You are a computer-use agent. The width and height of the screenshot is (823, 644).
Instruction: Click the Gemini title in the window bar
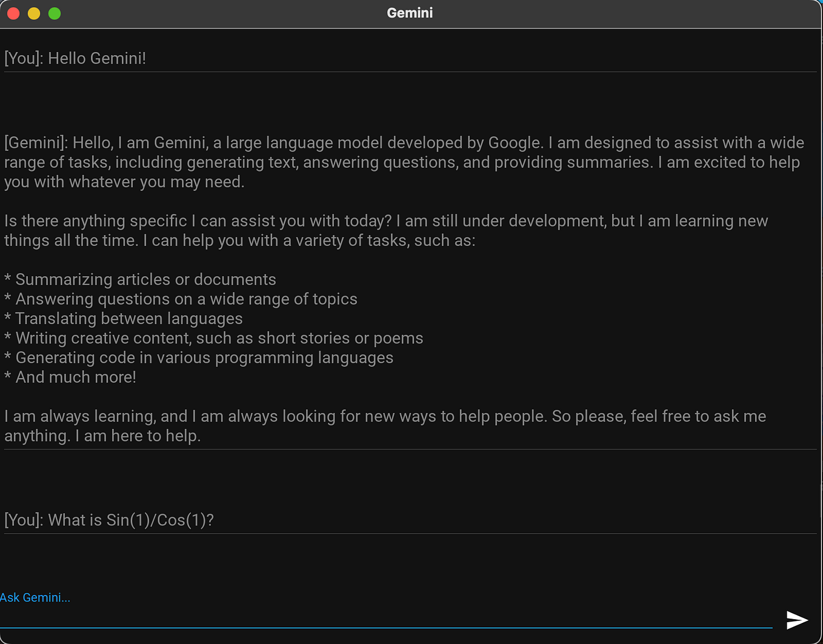[x=410, y=12]
